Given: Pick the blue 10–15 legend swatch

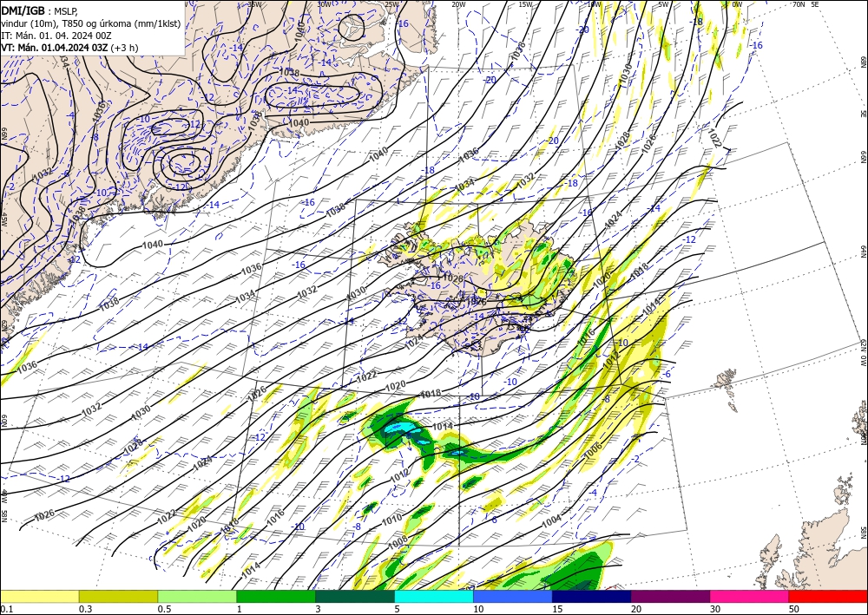Looking at the screenshot, I should tap(513, 596).
